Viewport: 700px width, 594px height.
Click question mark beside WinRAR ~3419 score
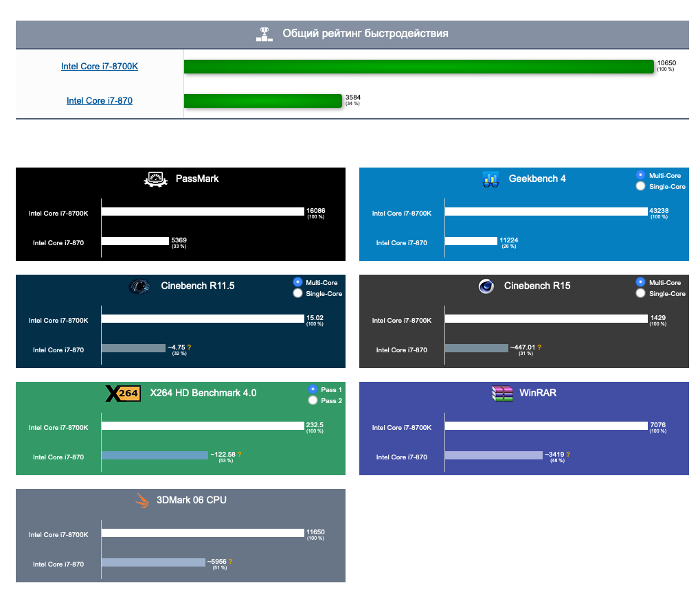click(x=568, y=455)
